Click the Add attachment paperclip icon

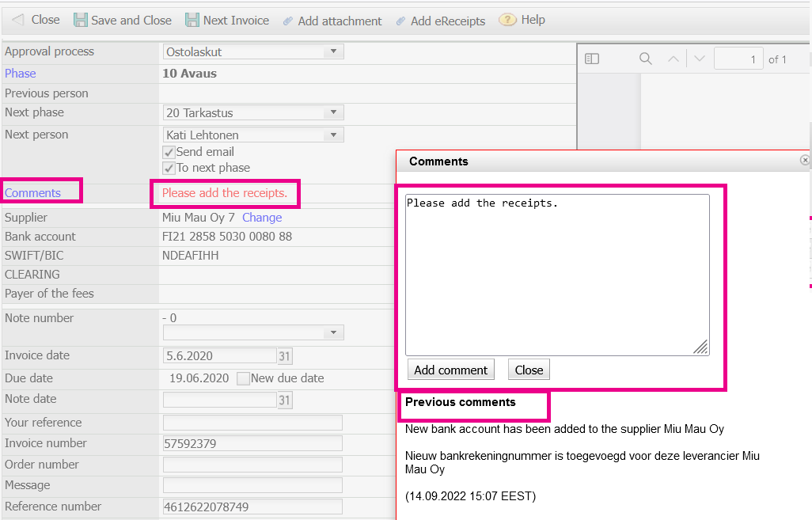[x=288, y=21]
